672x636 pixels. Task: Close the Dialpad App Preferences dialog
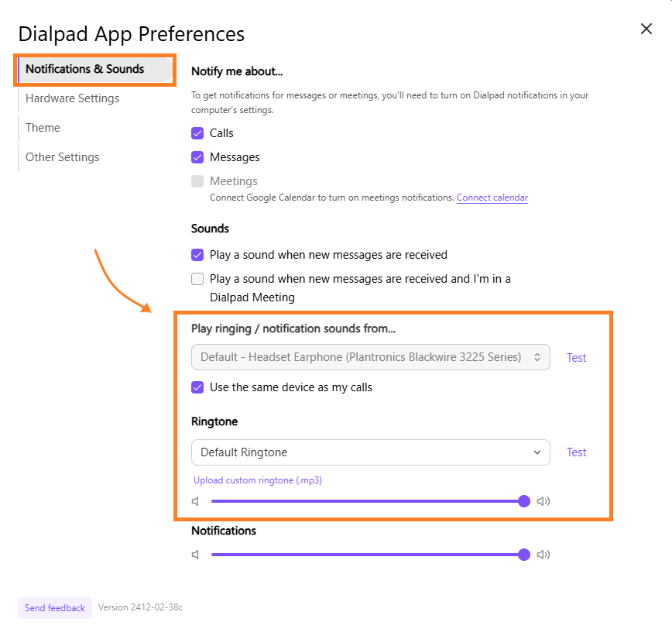(x=646, y=29)
